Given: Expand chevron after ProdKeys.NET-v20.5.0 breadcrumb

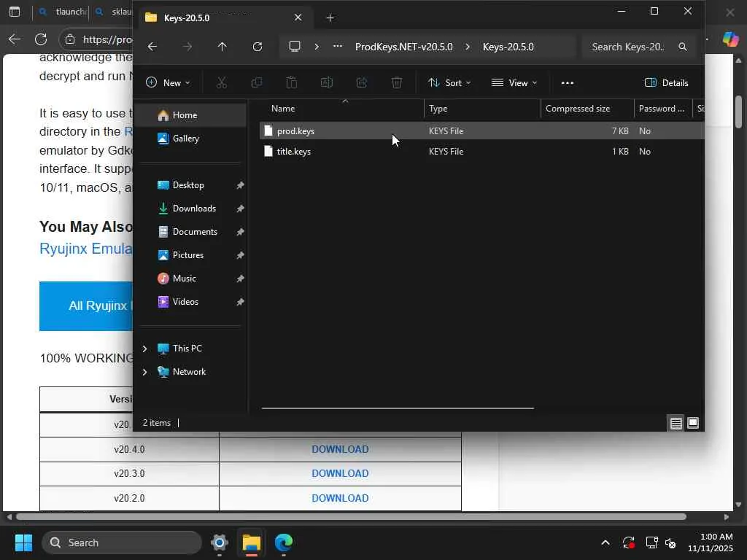Looking at the screenshot, I should pos(468,47).
